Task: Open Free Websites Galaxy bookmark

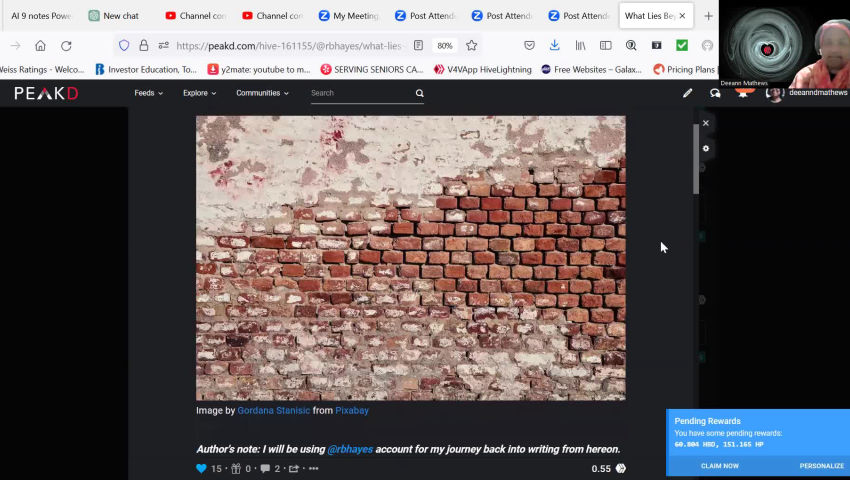Action: coord(591,69)
